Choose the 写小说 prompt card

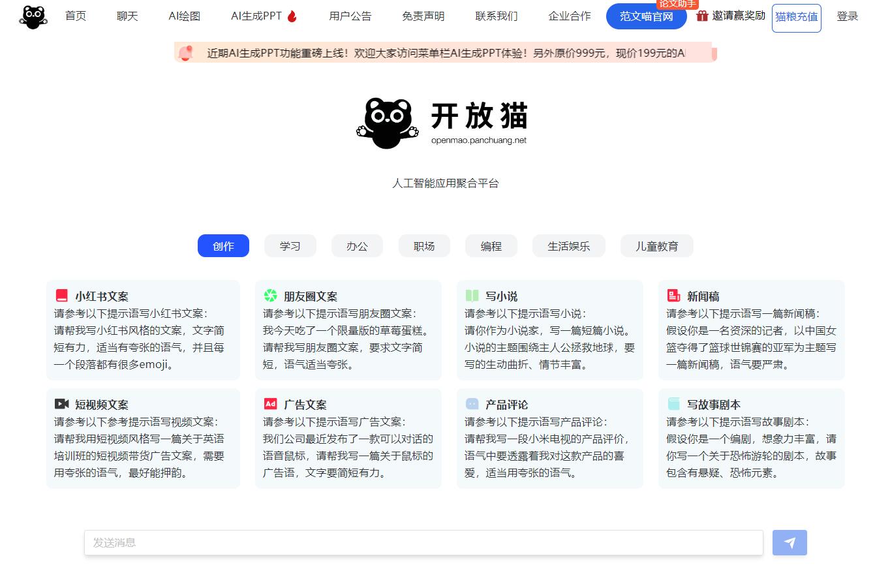[x=550, y=330]
